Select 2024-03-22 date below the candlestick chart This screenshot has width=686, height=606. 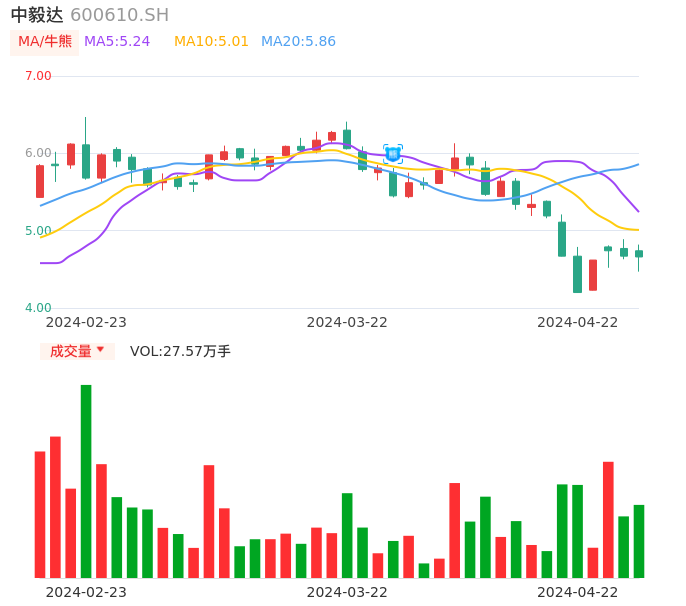click(347, 322)
